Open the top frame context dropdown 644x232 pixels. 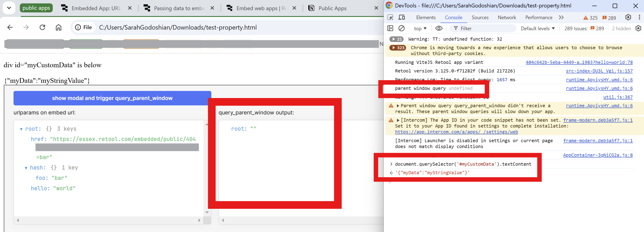pos(420,28)
